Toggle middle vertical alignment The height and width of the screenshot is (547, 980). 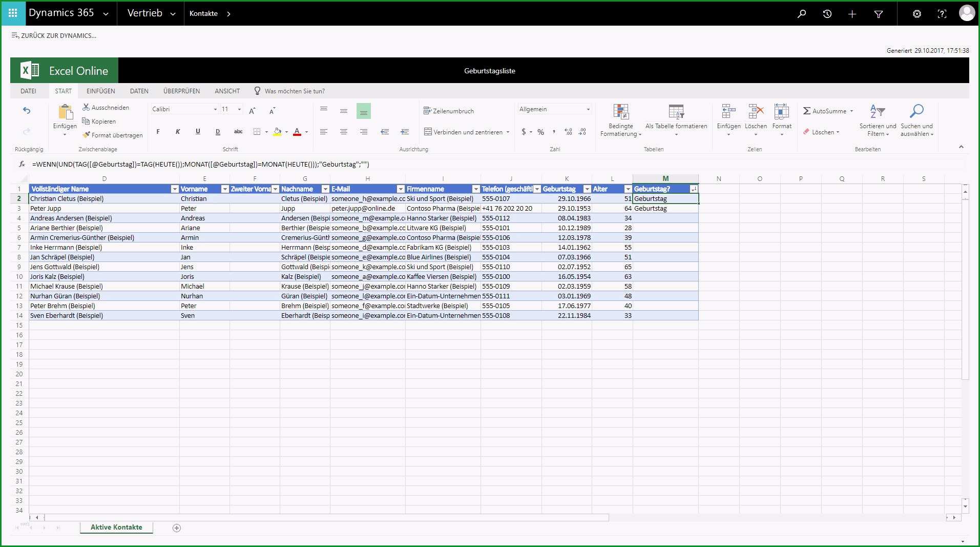click(x=344, y=111)
